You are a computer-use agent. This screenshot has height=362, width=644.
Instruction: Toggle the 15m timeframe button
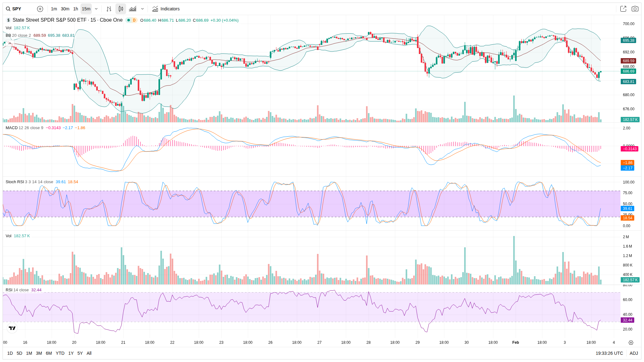(x=86, y=9)
